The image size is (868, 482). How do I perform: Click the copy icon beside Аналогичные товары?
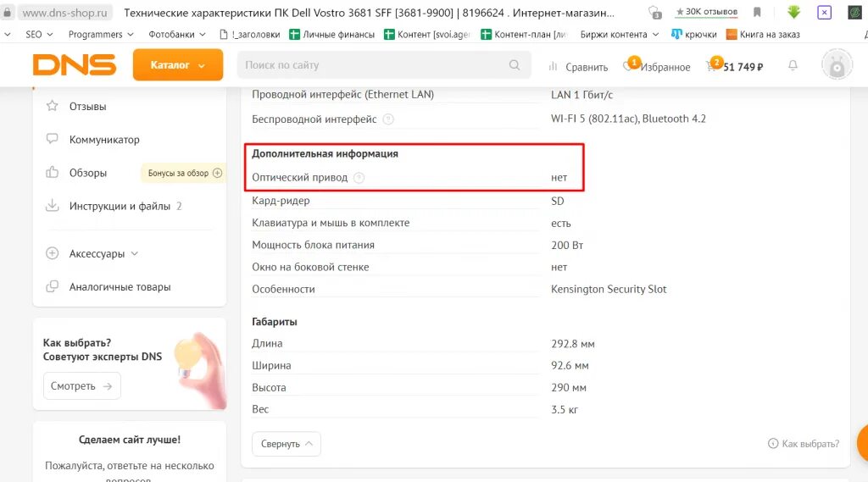[52, 286]
